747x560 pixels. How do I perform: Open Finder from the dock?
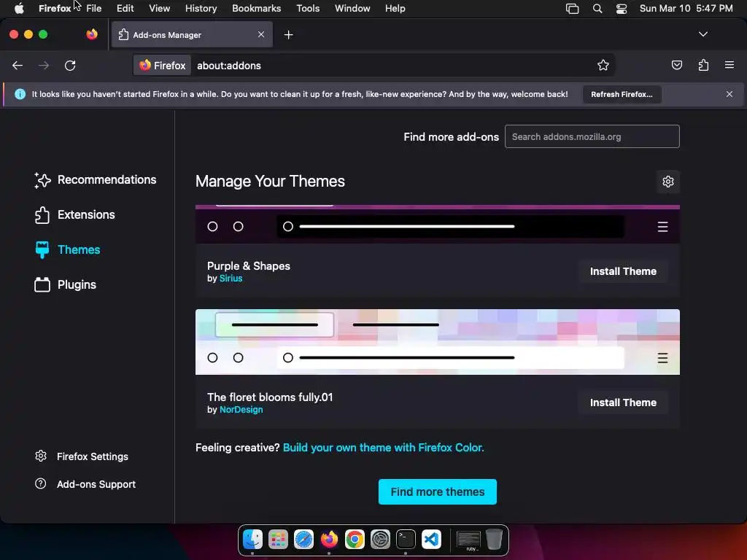pyautogui.click(x=252, y=540)
